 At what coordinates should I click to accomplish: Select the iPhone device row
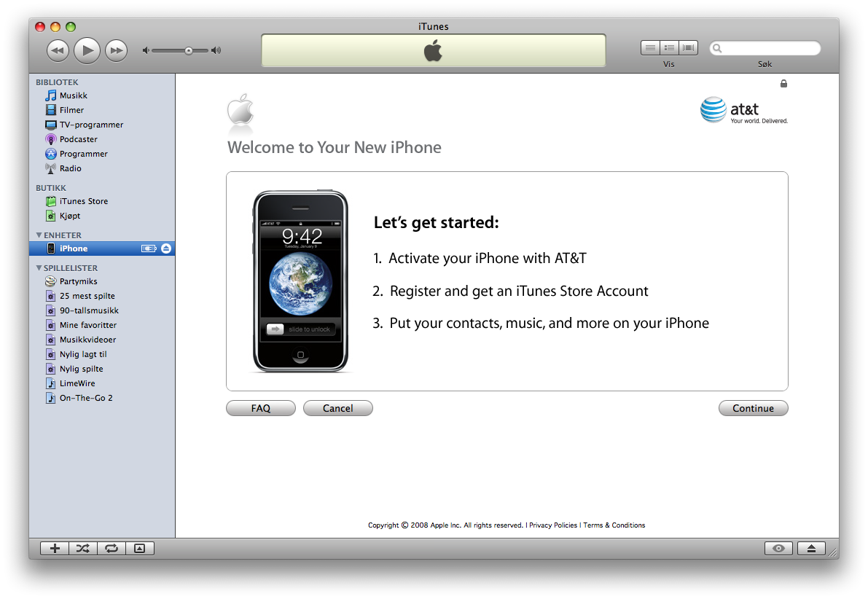(x=102, y=248)
